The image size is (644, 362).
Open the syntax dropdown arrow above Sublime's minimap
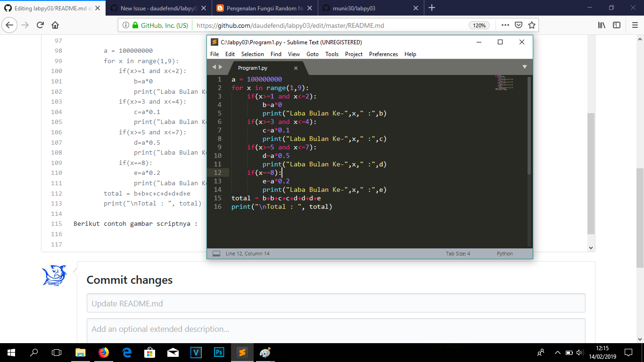tap(525, 66)
